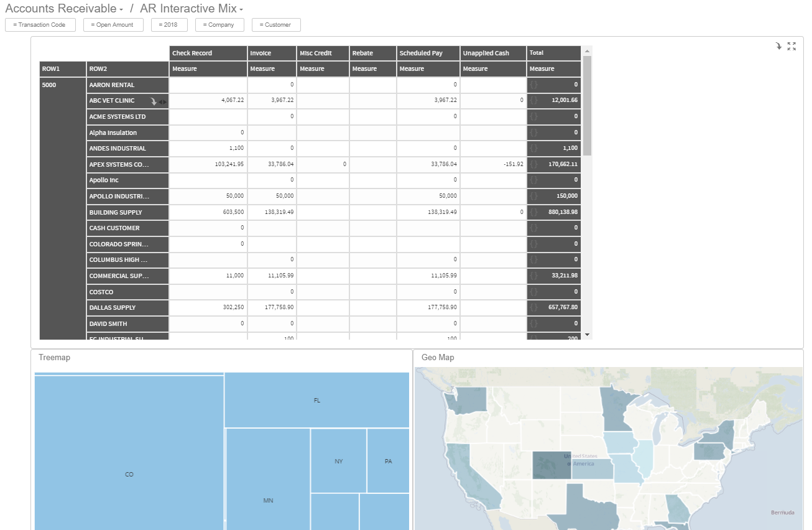The height and width of the screenshot is (530, 812).
Task: Click the drill arrow on ABC VET CLINIC row
Action: click(x=154, y=100)
